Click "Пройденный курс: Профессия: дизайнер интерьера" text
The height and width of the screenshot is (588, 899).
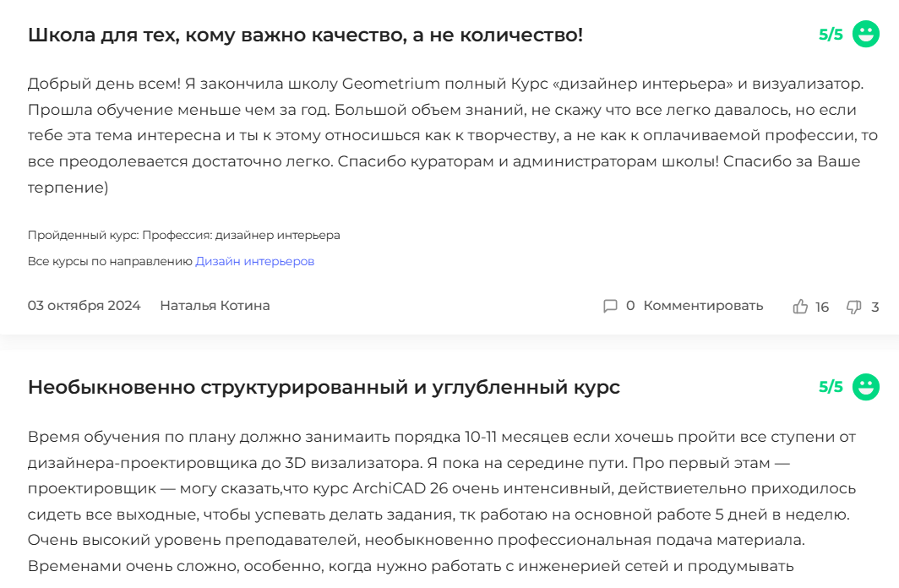pyautogui.click(x=183, y=235)
